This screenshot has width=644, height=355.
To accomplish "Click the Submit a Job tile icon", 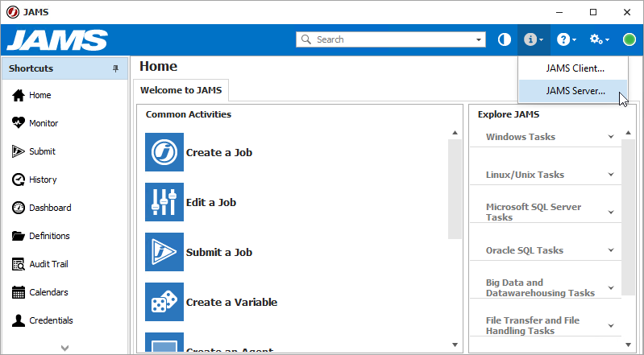I will [x=164, y=252].
